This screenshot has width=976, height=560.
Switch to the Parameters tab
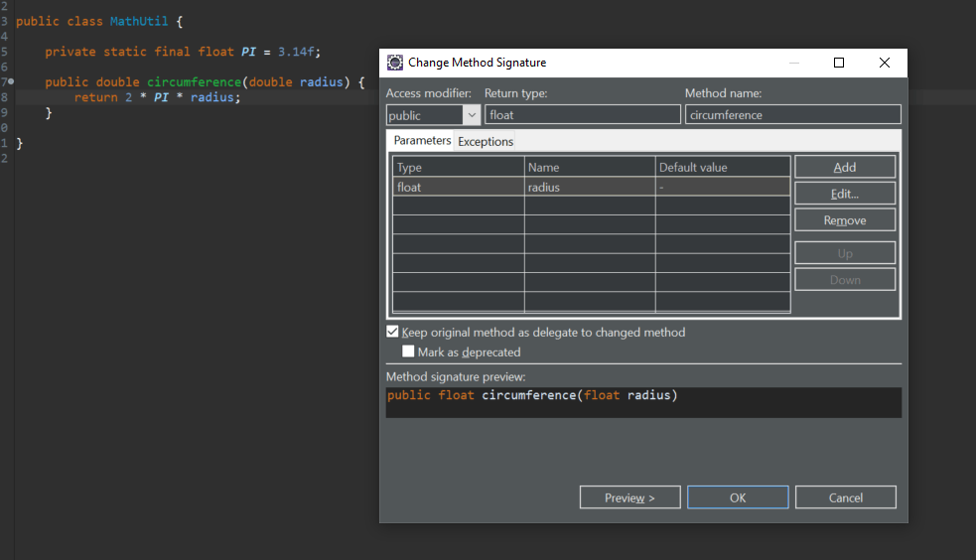pyautogui.click(x=422, y=141)
